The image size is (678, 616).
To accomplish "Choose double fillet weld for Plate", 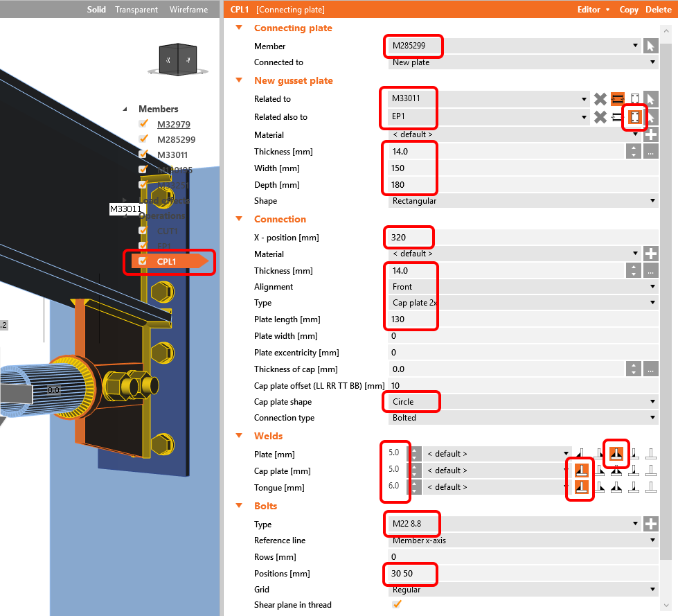I will [616, 454].
